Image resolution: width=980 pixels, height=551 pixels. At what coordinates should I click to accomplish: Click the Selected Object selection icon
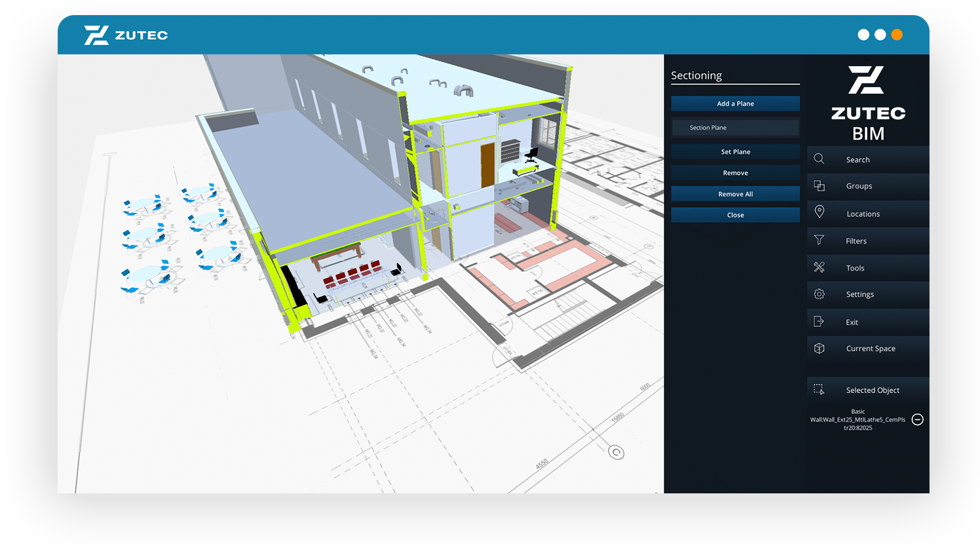pos(819,389)
